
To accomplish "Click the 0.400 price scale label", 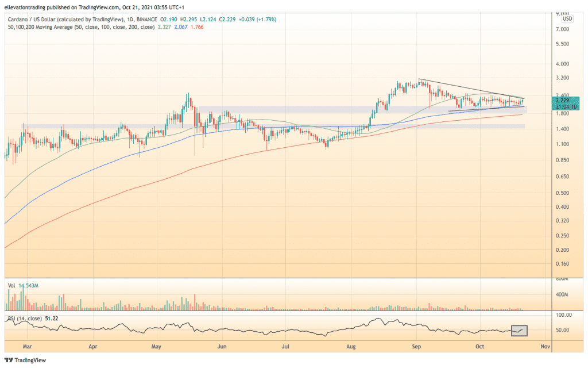I will (x=562, y=207).
